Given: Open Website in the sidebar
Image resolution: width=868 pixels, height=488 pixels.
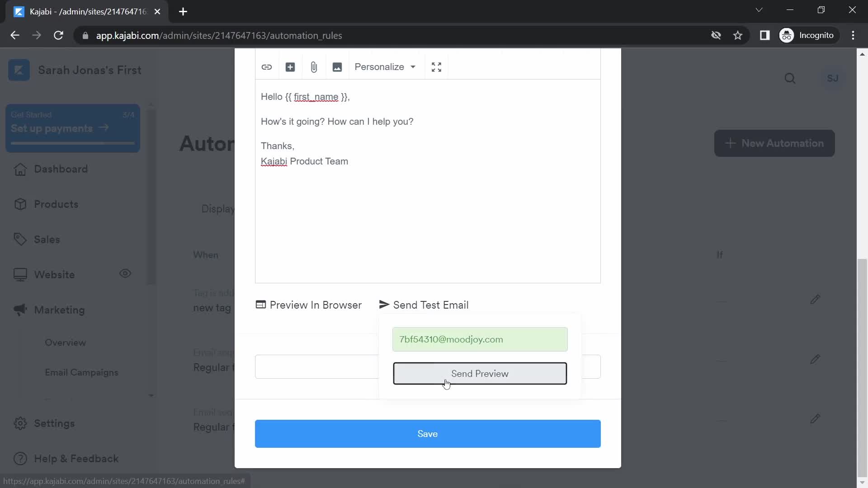Looking at the screenshot, I should point(54,275).
